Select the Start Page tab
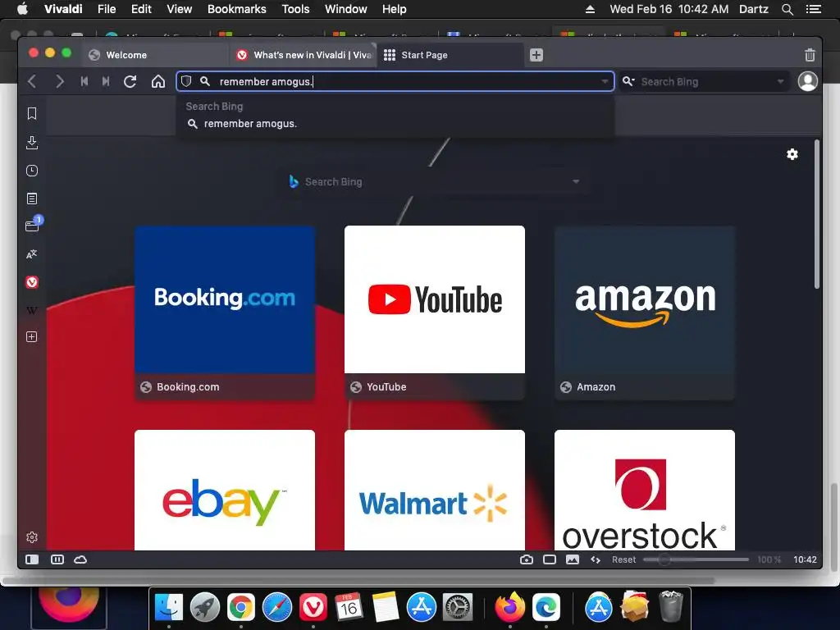Image resolution: width=840 pixels, height=630 pixels. pos(450,55)
